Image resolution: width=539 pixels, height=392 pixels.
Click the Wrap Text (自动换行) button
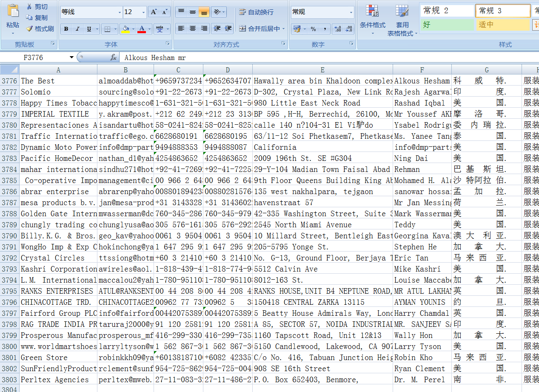(x=257, y=12)
